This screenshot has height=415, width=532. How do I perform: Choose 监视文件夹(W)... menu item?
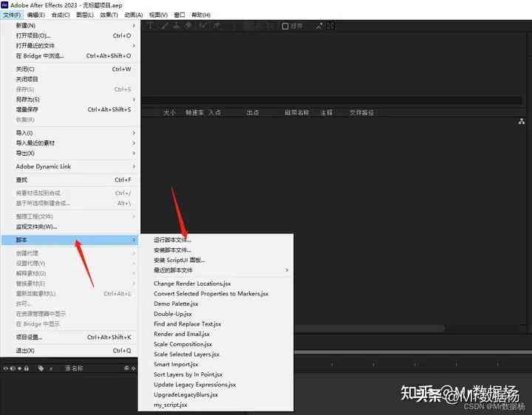pyautogui.click(x=70, y=227)
